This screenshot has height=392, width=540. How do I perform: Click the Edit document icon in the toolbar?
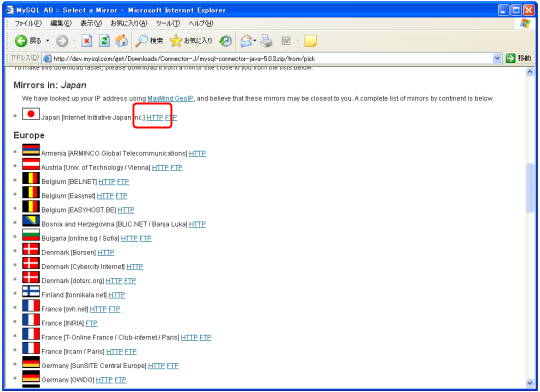coord(286,41)
